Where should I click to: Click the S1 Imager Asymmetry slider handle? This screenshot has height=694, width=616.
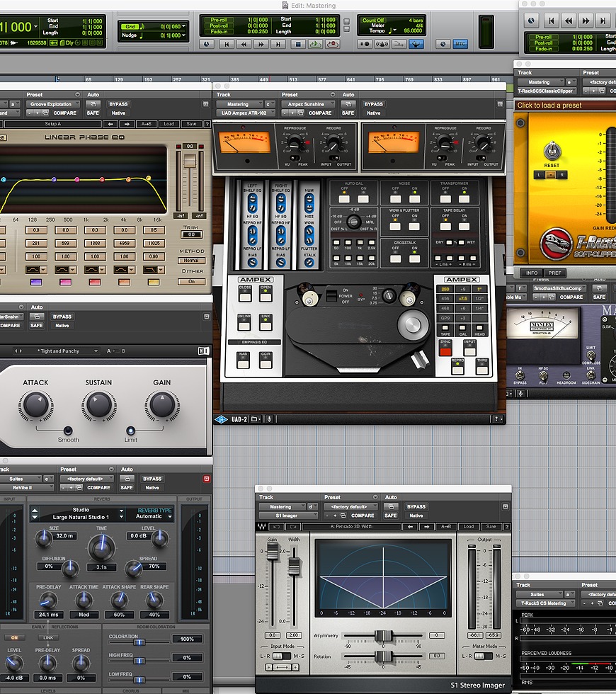(383, 636)
